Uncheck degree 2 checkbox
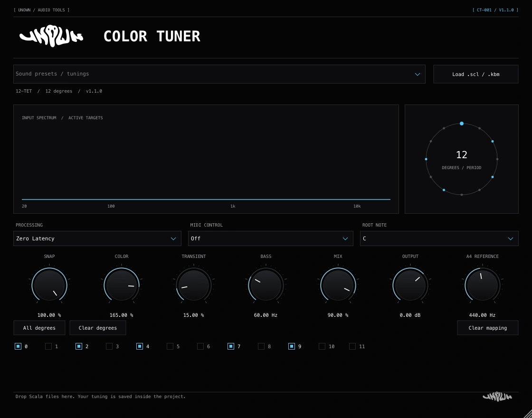 pyautogui.click(x=79, y=346)
